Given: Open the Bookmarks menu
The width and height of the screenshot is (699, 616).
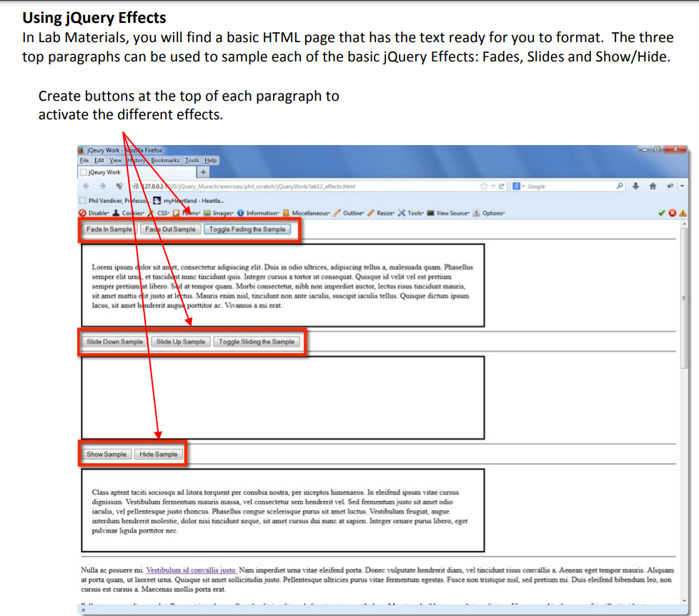Looking at the screenshot, I should (166, 160).
